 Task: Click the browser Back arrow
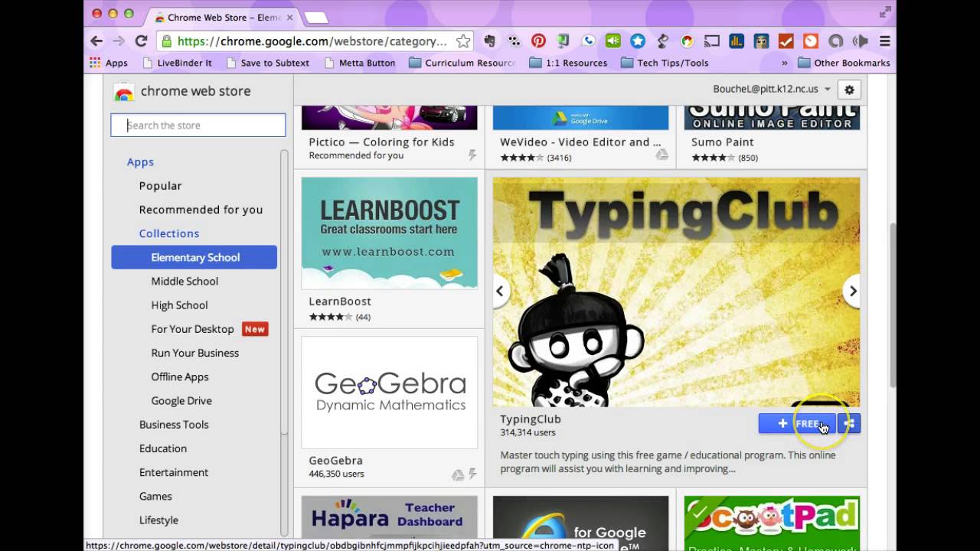click(96, 41)
